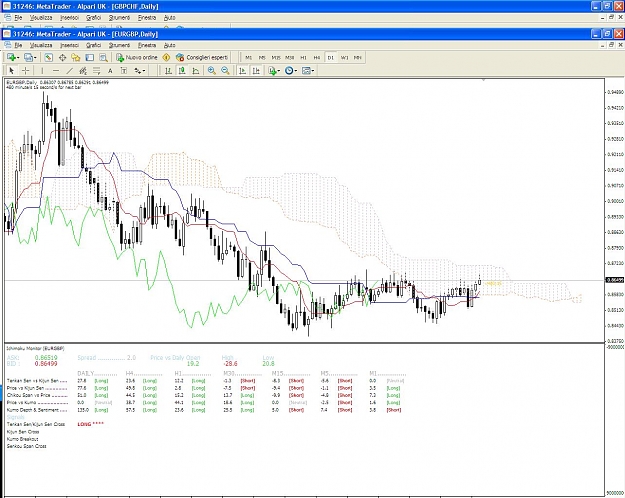Open Grafici menu in GBPCHF window
The height and width of the screenshot is (498, 625).
pos(94,18)
